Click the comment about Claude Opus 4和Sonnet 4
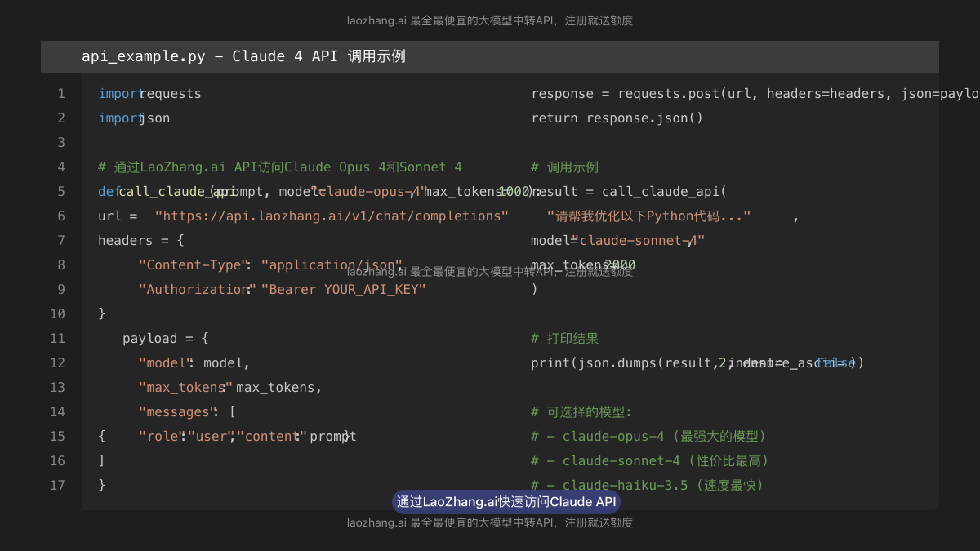 coord(280,167)
